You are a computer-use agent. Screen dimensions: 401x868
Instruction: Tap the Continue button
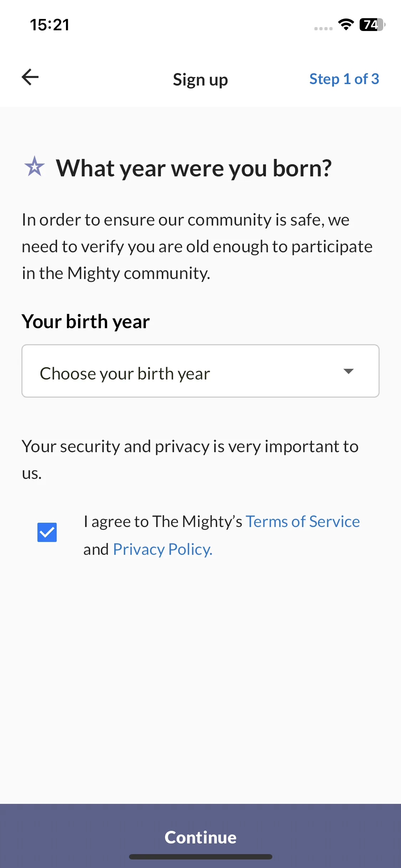click(200, 836)
